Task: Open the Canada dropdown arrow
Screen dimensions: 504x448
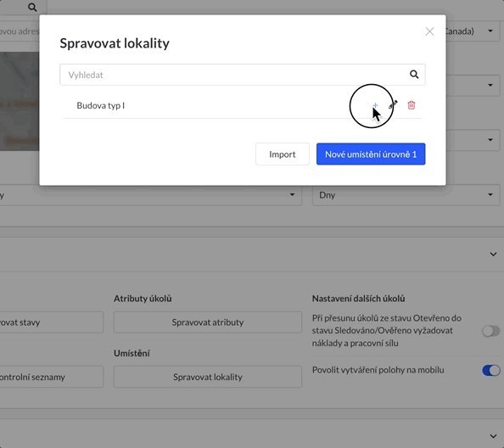Action: (x=490, y=31)
